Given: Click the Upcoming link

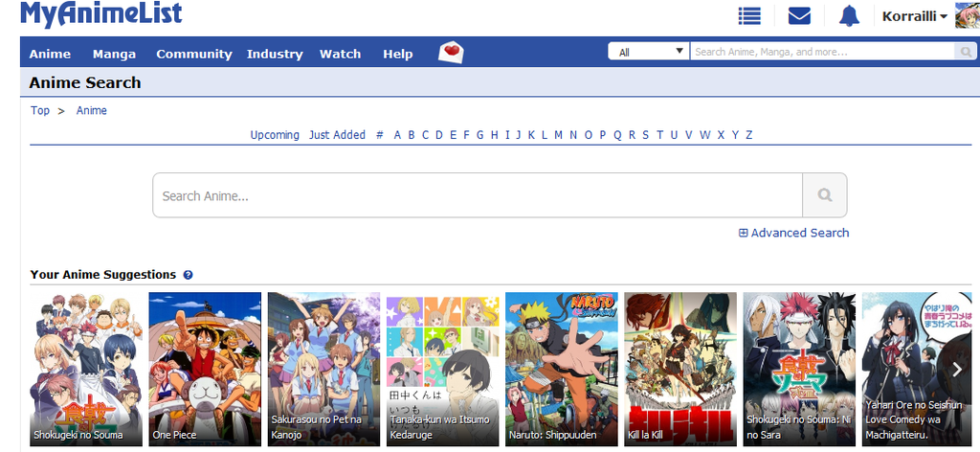Looking at the screenshot, I should (x=275, y=134).
